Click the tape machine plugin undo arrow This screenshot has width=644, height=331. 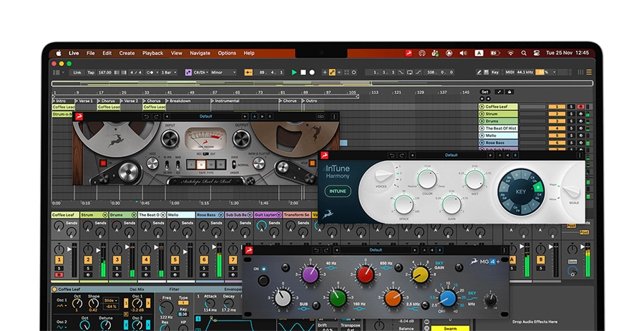[x=146, y=117]
